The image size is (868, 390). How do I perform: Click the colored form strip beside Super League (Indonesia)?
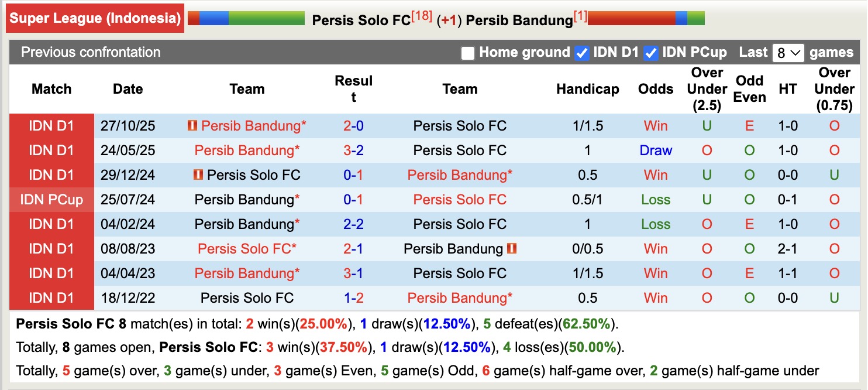(x=246, y=18)
